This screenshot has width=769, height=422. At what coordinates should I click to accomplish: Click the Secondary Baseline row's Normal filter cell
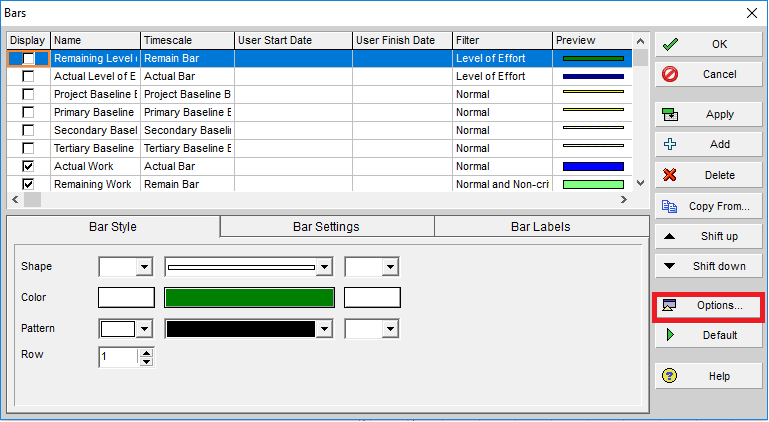[x=502, y=131]
